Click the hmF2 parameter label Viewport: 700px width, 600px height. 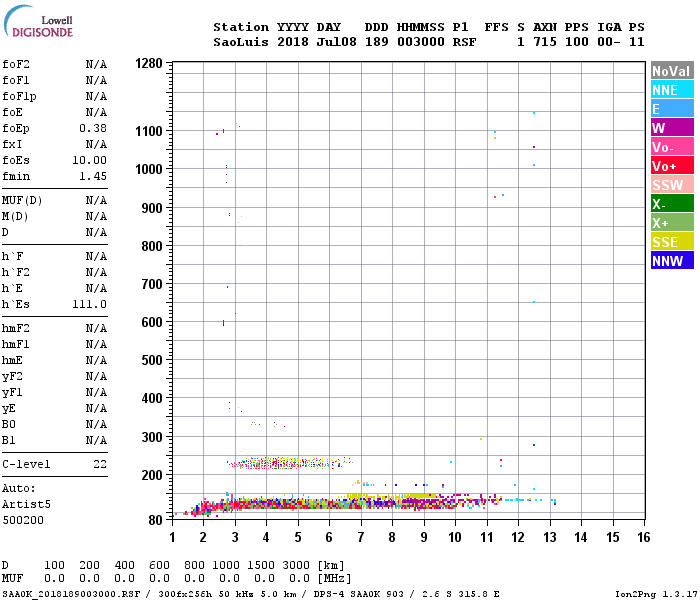tap(16, 328)
